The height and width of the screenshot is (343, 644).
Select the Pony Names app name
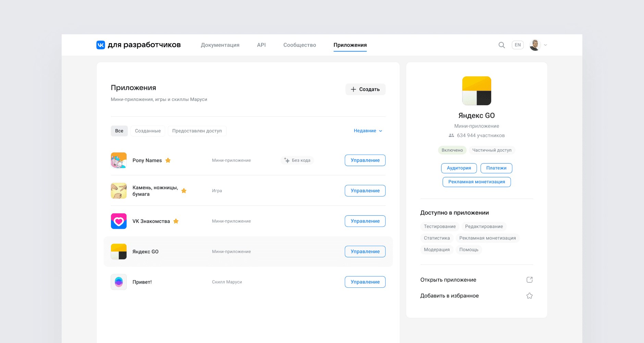point(147,160)
